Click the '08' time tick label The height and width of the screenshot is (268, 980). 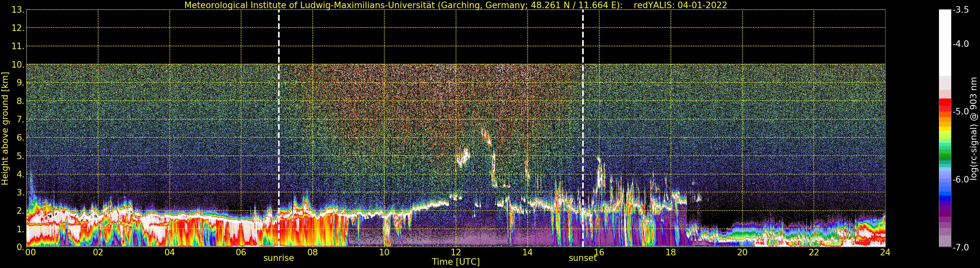tap(313, 252)
